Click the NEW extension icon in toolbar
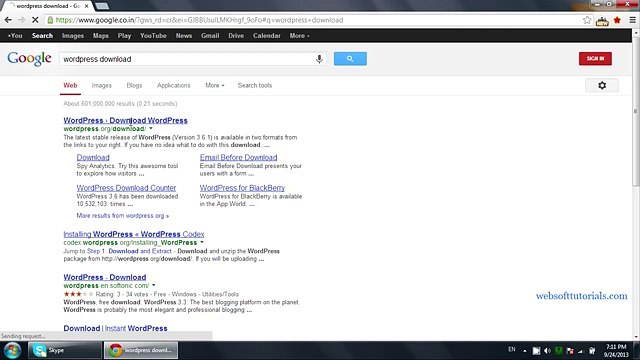Screen dimensions: 640x360 (x=602, y=20)
